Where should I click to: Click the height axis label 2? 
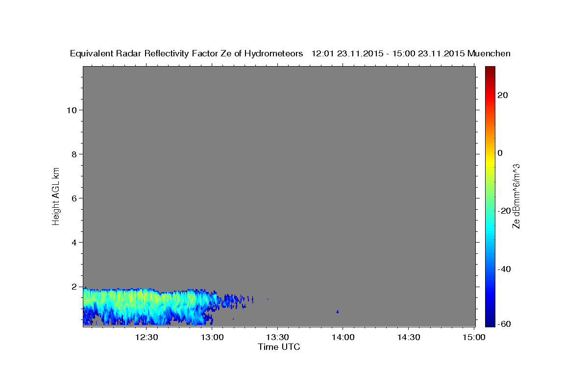click(74, 286)
